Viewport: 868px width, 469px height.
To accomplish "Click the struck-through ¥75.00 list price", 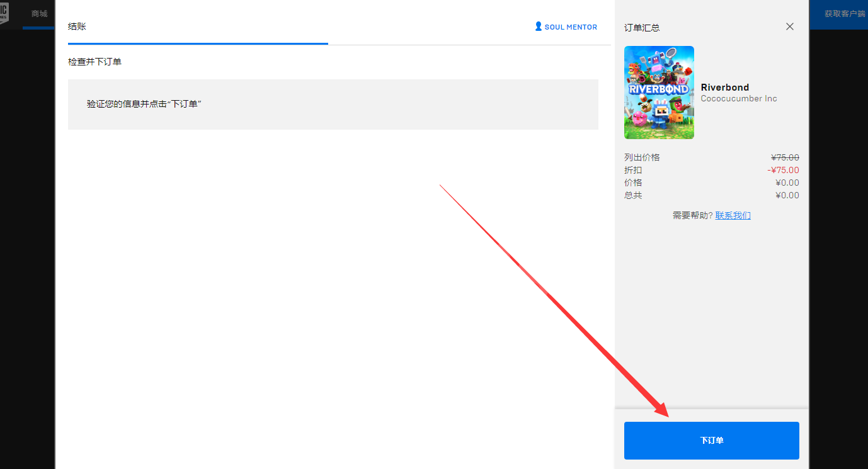I will pyautogui.click(x=785, y=157).
